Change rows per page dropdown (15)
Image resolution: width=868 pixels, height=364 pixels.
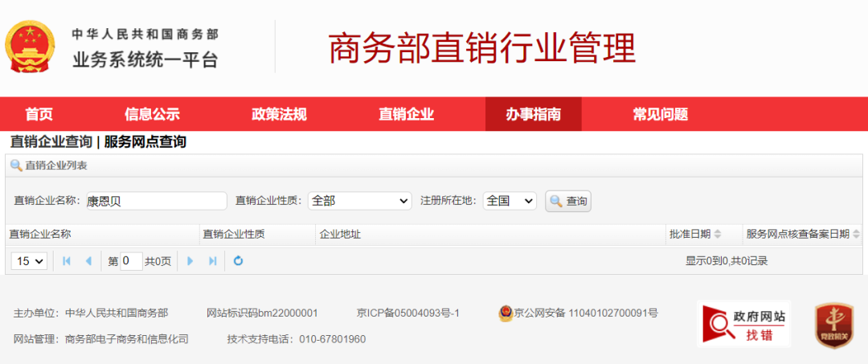coord(29,261)
